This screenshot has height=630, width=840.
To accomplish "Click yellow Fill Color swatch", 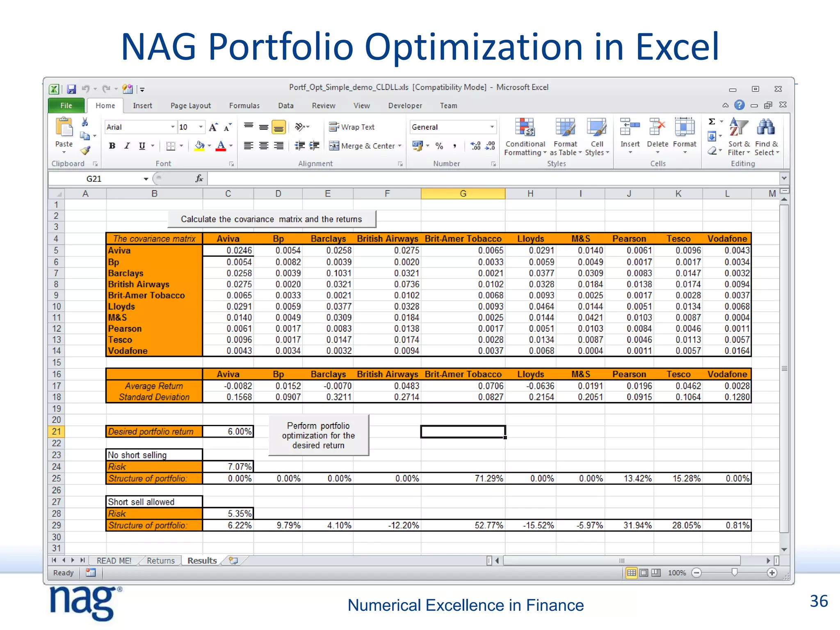I will [x=199, y=146].
